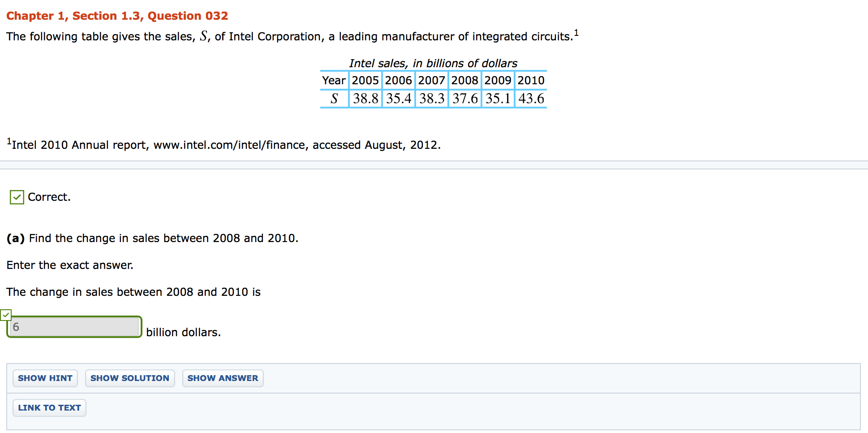Click the small checkmark above the answer field
This screenshot has width=868, height=433.
6,315
